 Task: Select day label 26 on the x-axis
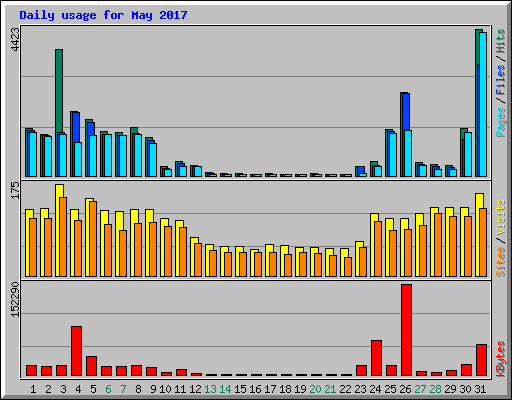[405, 389]
